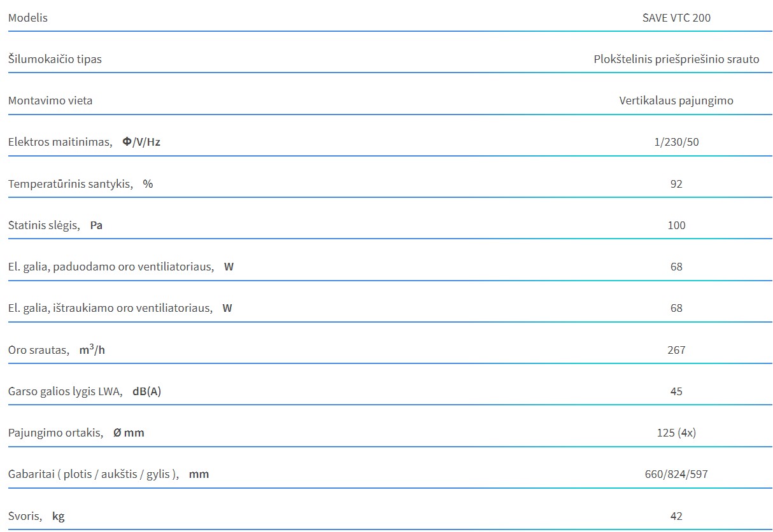
Task: Click the weight value '42'
Action: (676, 516)
